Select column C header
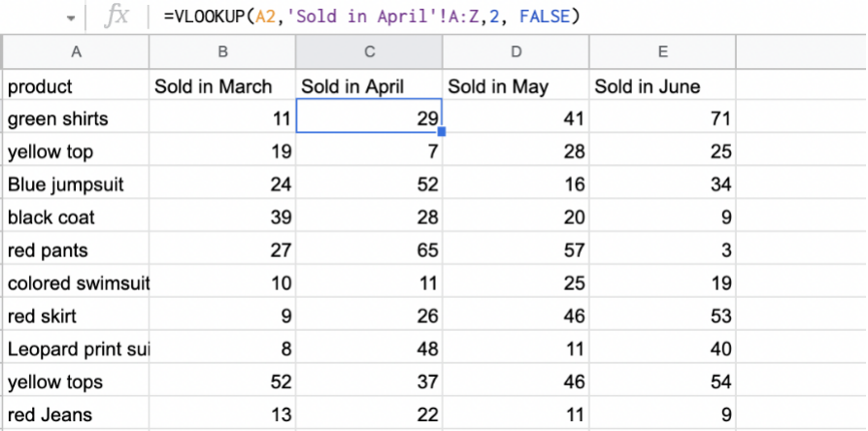The width and height of the screenshot is (868, 431). click(x=369, y=51)
